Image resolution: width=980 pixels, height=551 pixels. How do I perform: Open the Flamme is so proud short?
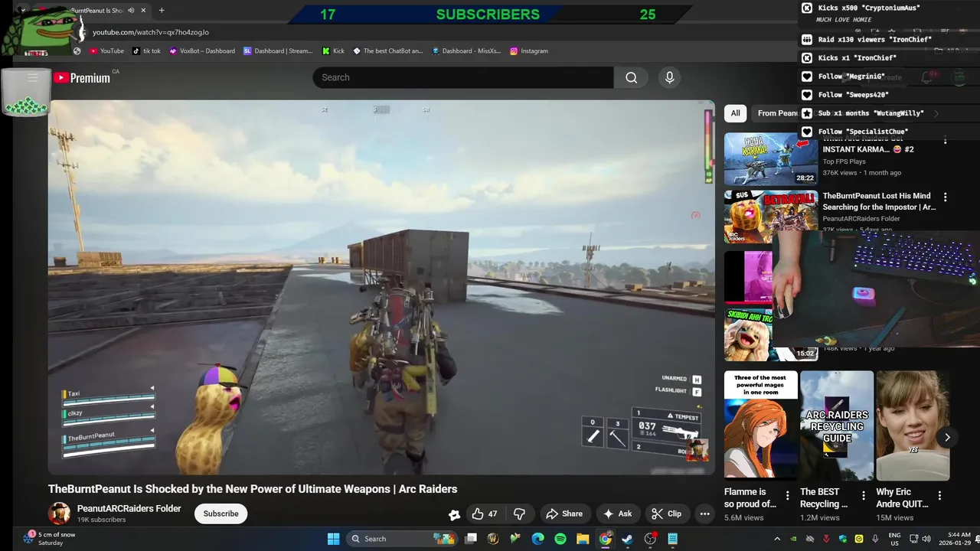(761, 425)
